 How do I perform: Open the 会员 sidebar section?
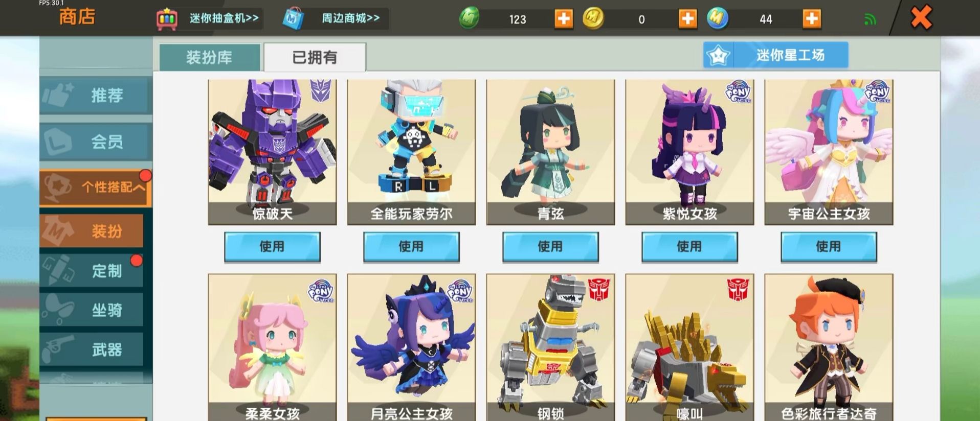point(95,141)
